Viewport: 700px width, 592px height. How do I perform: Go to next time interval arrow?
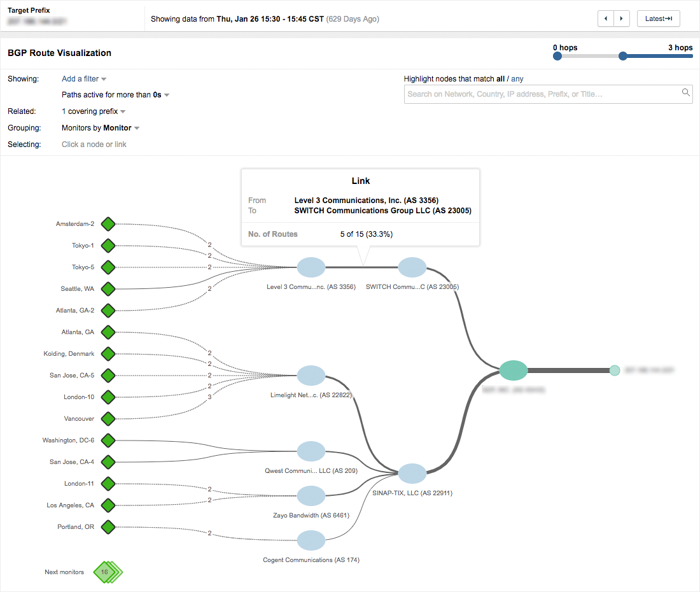[x=622, y=18]
